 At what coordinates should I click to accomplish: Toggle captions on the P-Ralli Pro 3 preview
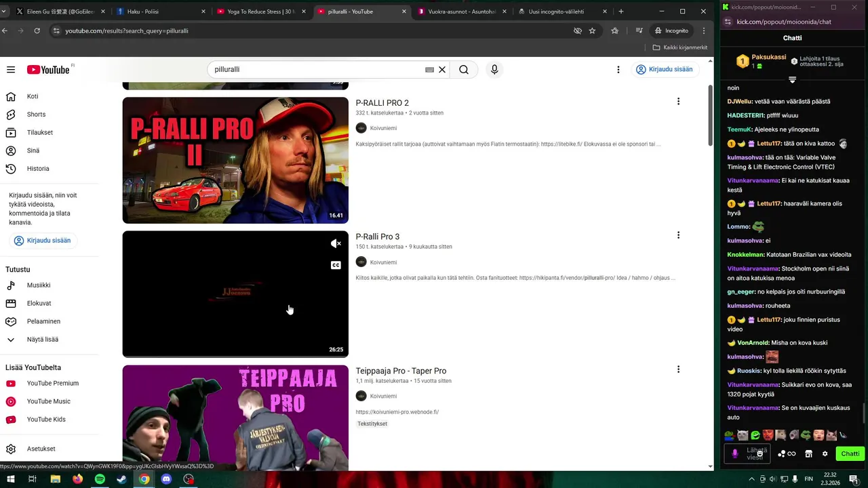(x=336, y=265)
